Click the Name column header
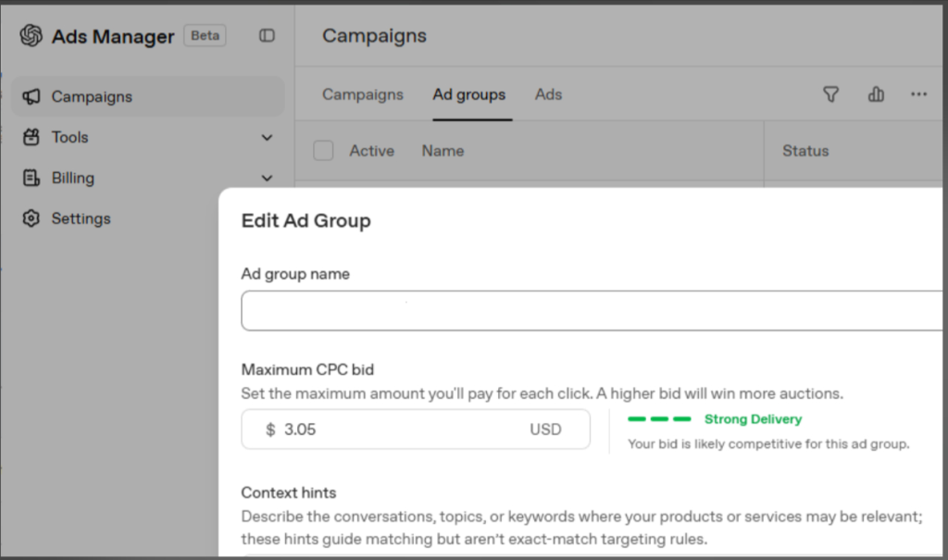948x560 pixels. tap(443, 151)
